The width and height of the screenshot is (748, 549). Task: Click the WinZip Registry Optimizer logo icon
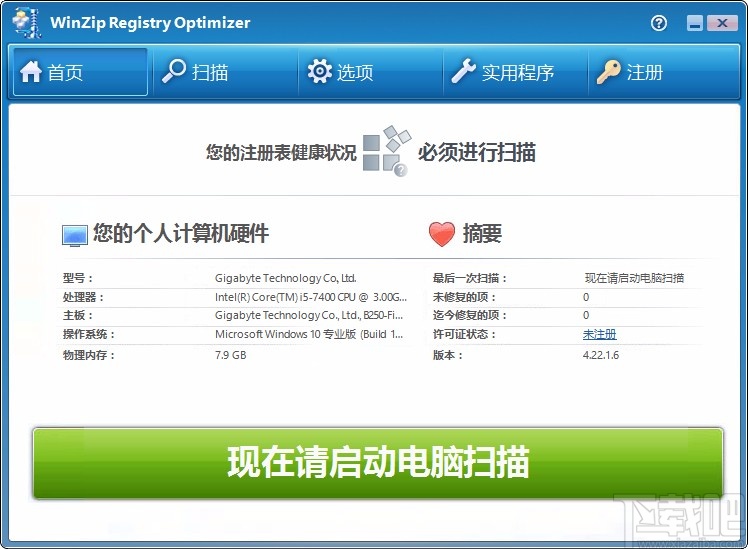(26, 22)
